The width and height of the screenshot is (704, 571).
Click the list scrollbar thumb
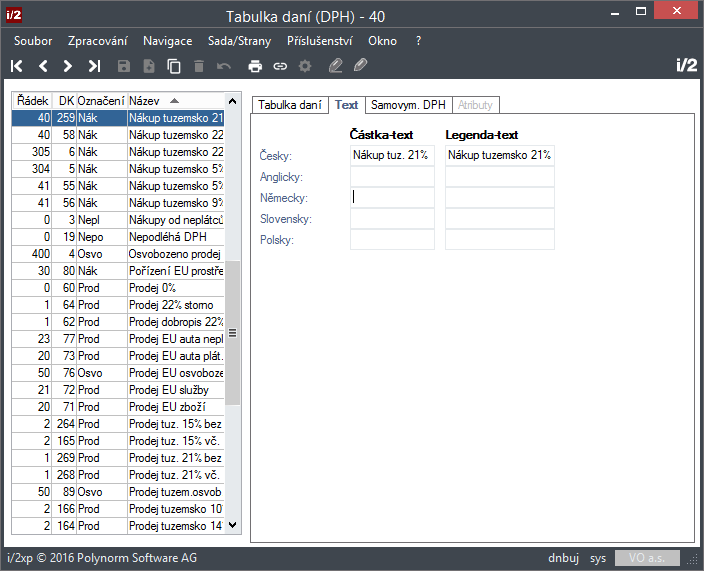233,333
